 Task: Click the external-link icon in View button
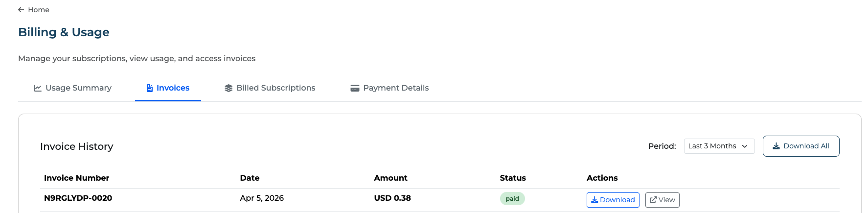pos(653,200)
